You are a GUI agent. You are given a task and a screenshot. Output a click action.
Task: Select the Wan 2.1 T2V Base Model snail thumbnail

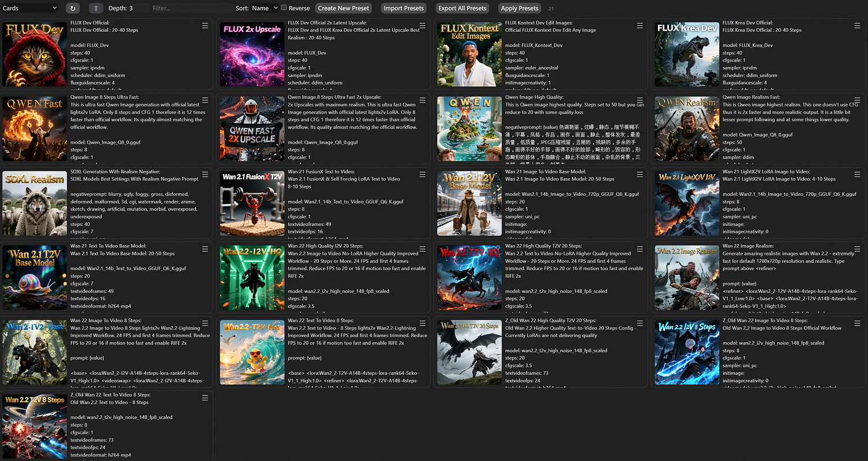(x=35, y=277)
